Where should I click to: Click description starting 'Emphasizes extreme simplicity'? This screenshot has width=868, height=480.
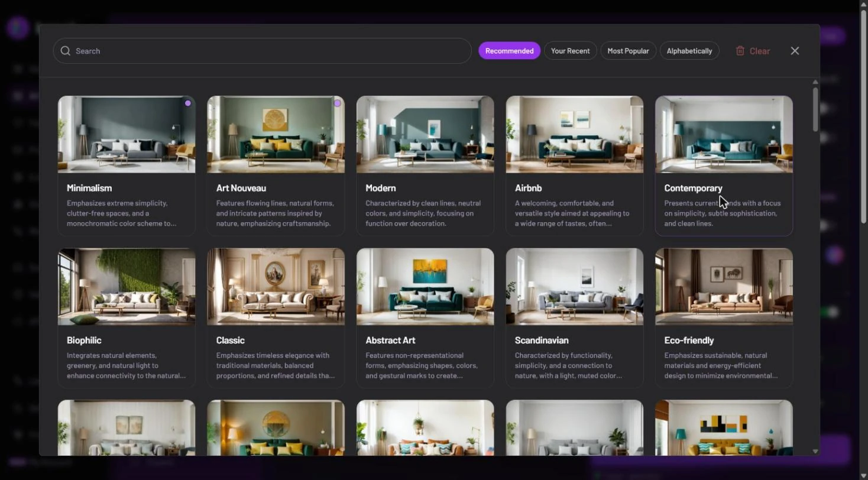[x=122, y=213]
